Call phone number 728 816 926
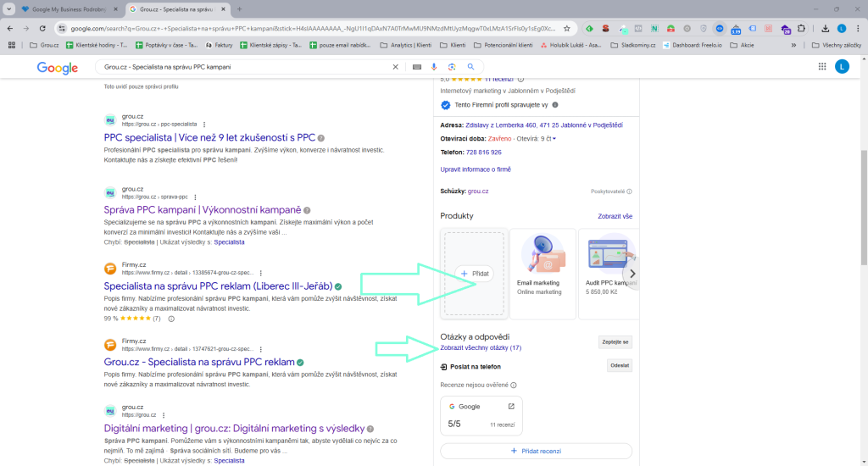868x466 pixels. coord(483,153)
